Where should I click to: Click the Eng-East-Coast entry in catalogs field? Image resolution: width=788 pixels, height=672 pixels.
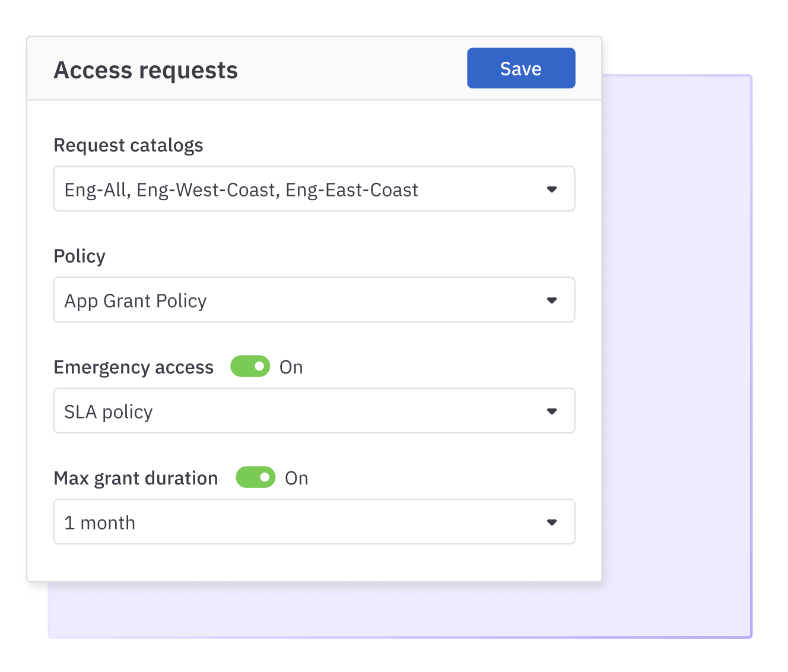point(352,189)
